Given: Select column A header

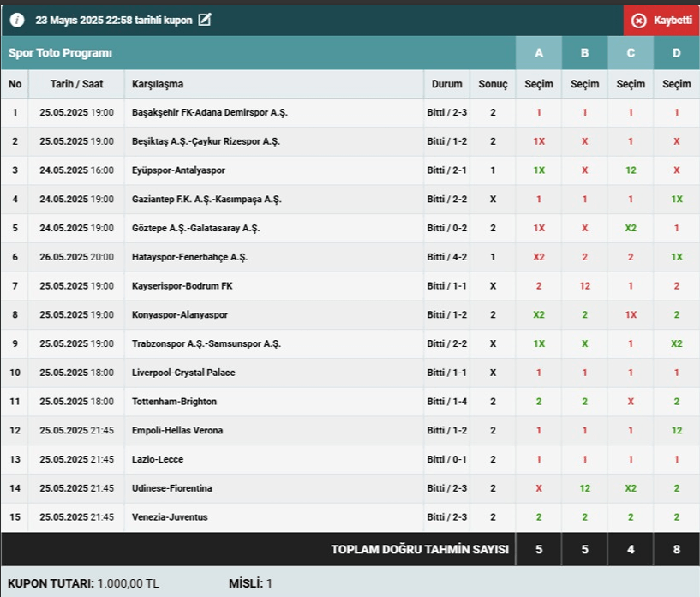Looking at the screenshot, I should [539, 53].
